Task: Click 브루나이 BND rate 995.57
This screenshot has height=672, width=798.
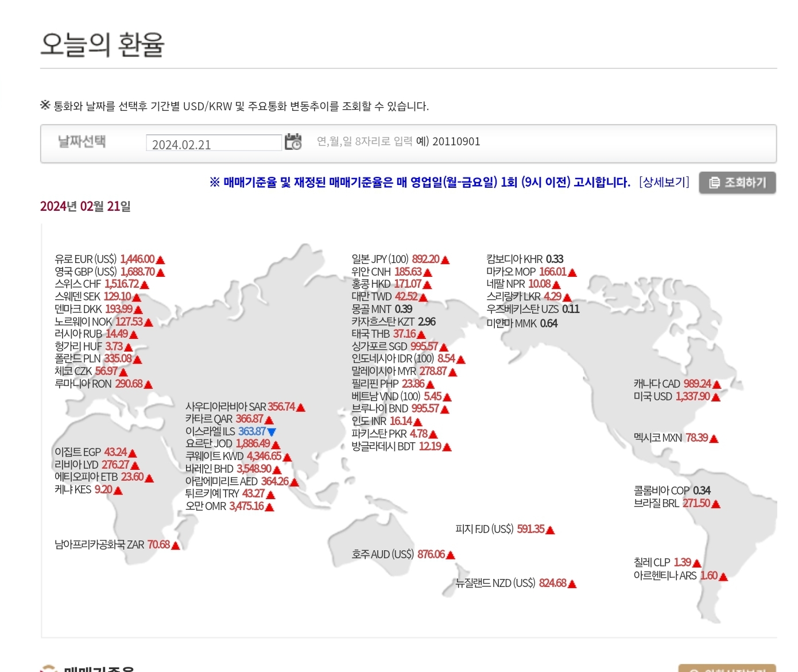Action: [425, 409]
